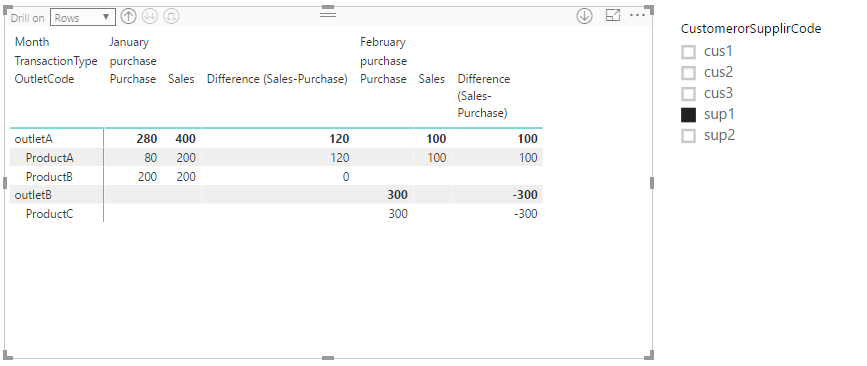Check the cus3 slicer checkbox
Viewport: 867px width, 366px height.
pyautogui.click(x=688, y=94)
